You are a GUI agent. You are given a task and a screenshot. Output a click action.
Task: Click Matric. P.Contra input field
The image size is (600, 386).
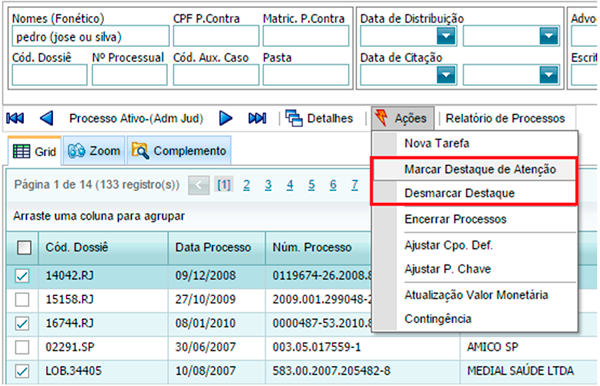(306, 36)
